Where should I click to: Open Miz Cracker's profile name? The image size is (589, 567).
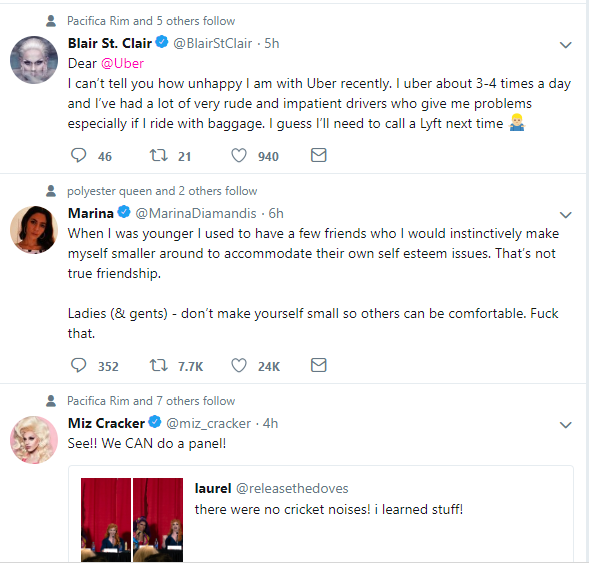click(x=106, y=423)
